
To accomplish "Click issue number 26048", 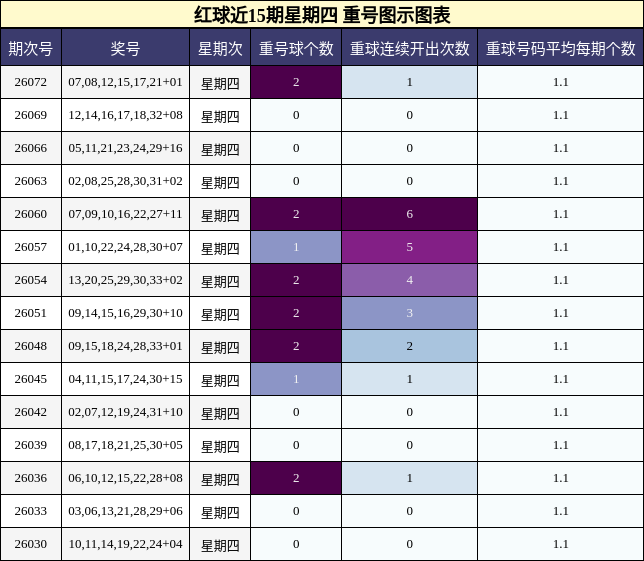I will pos(31,346).
